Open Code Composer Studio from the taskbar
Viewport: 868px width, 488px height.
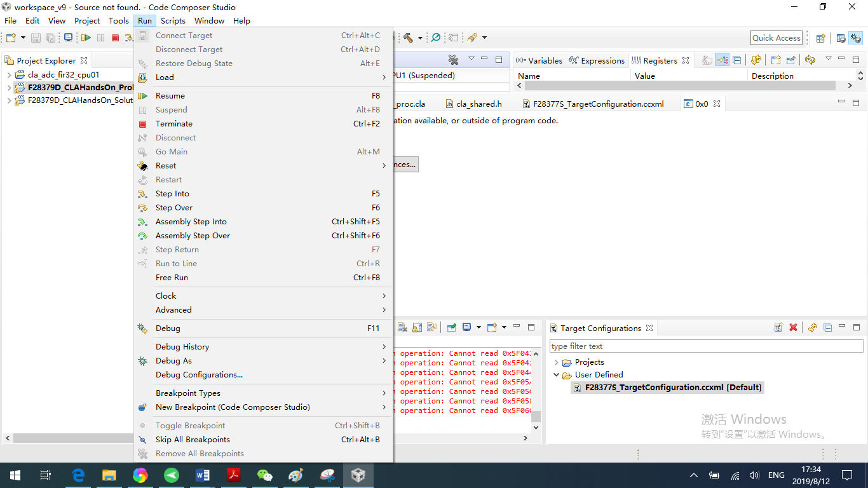coord(358,475)
